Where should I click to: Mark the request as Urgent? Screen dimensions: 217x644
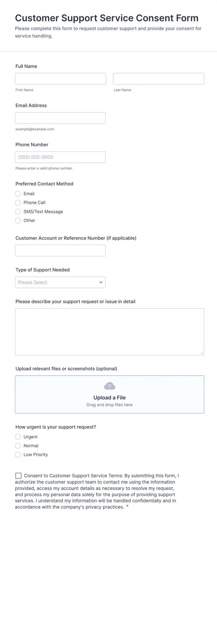coord(18,437)
